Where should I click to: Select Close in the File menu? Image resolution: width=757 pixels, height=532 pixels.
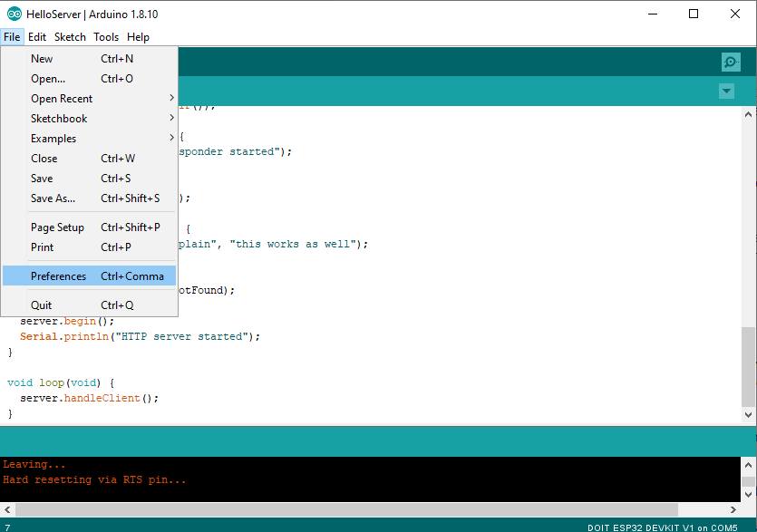click(x=90, y=159)
